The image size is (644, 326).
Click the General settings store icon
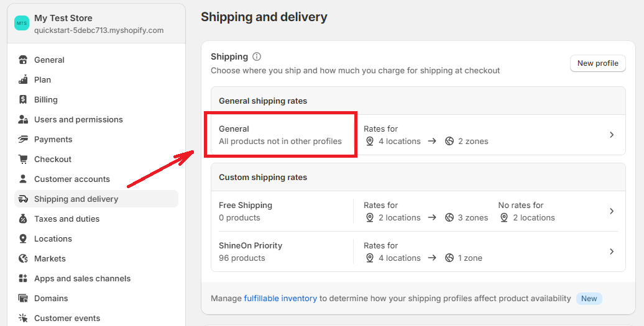coord(23,60)
